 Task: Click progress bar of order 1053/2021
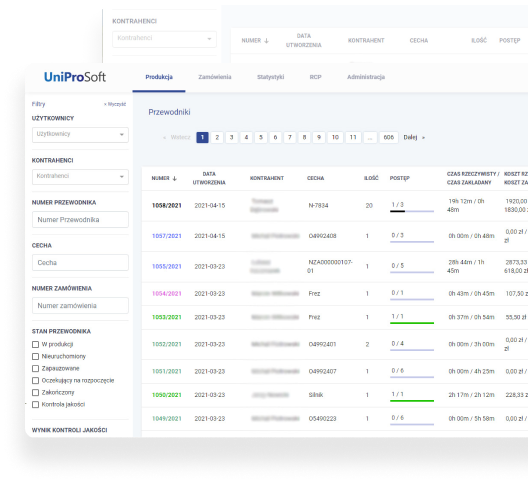pos(412,323)
